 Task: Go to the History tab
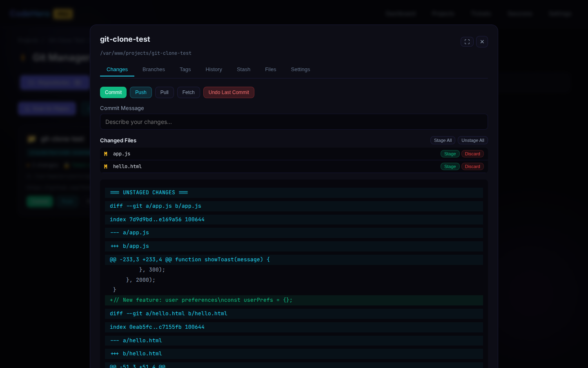pos(214,70)
